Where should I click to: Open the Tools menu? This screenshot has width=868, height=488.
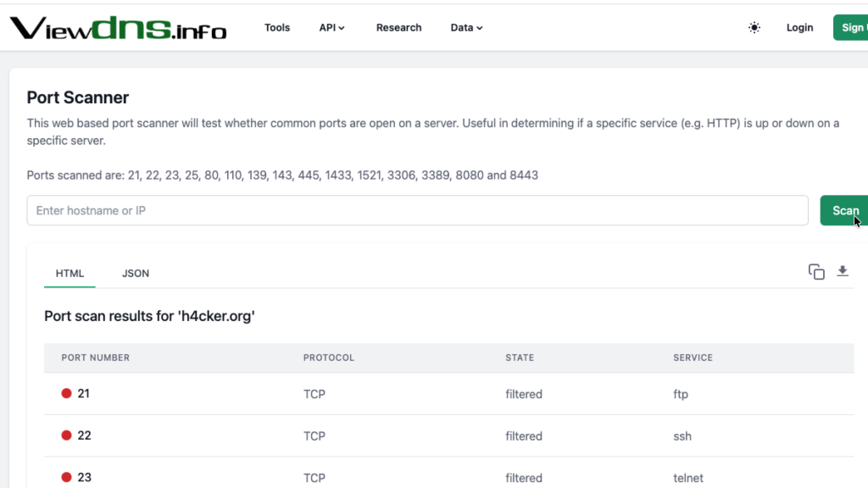point(277,28)
